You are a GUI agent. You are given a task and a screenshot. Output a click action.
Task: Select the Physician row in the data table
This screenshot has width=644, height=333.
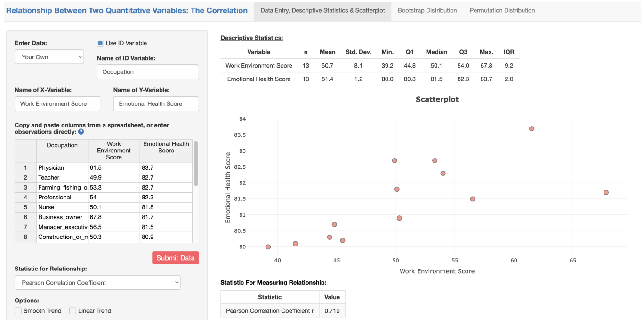[62, 167]
